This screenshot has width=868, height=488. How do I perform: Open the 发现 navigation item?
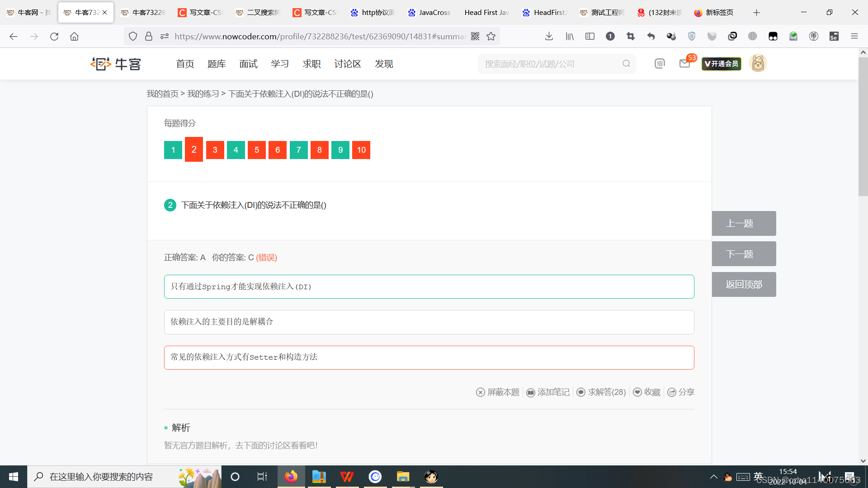click(384, 64)
